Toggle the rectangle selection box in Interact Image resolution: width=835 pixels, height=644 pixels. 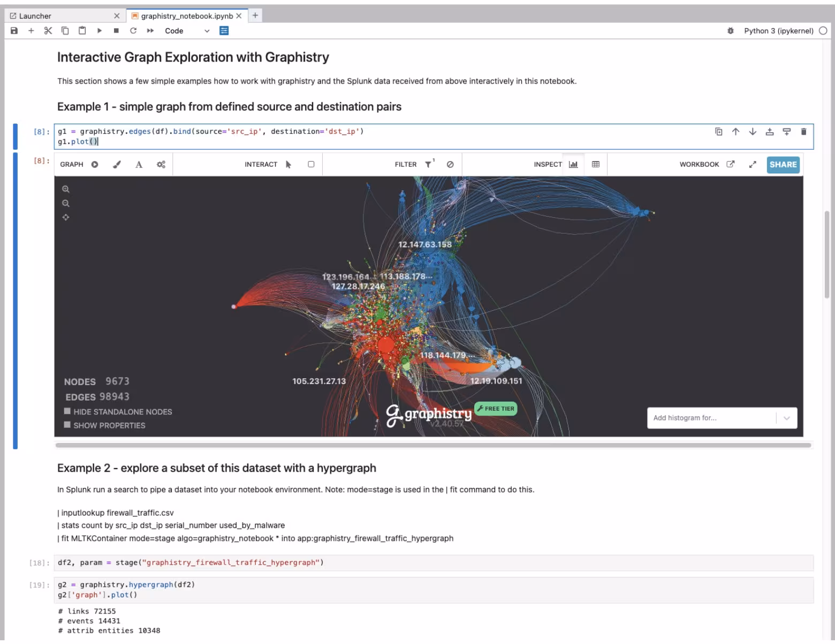tap(311, 165)
